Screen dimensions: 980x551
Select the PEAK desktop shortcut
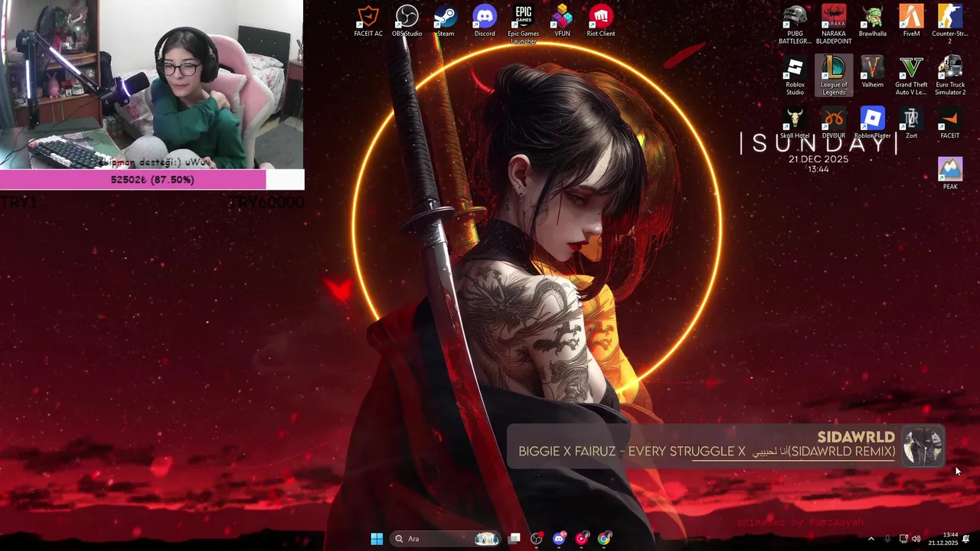[x=950, y=174]
